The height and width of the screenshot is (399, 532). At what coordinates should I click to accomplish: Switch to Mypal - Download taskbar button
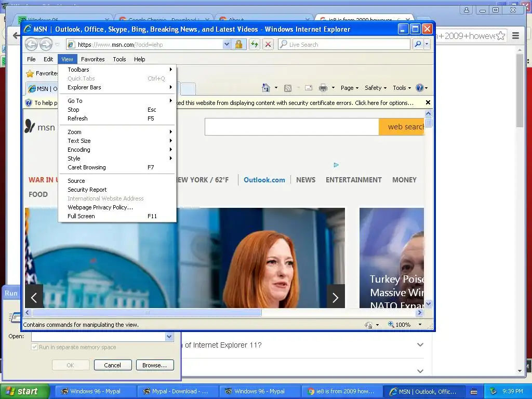tap(178, 391)
